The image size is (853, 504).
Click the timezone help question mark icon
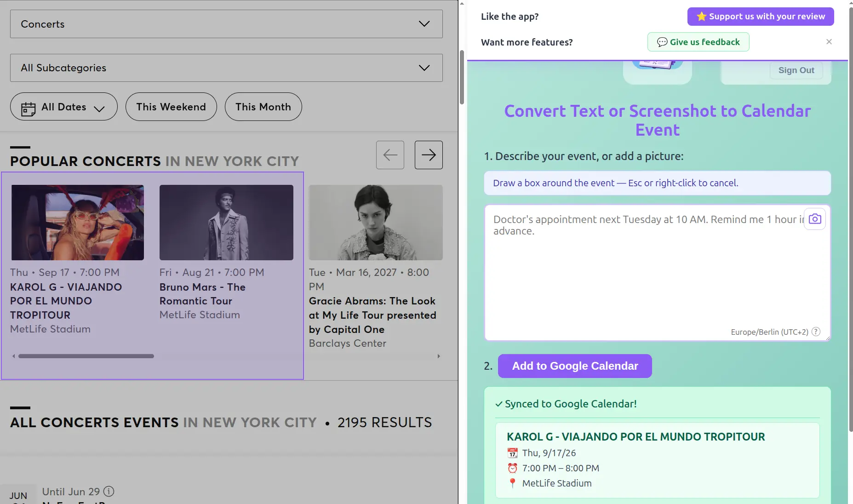click(816, 332)
